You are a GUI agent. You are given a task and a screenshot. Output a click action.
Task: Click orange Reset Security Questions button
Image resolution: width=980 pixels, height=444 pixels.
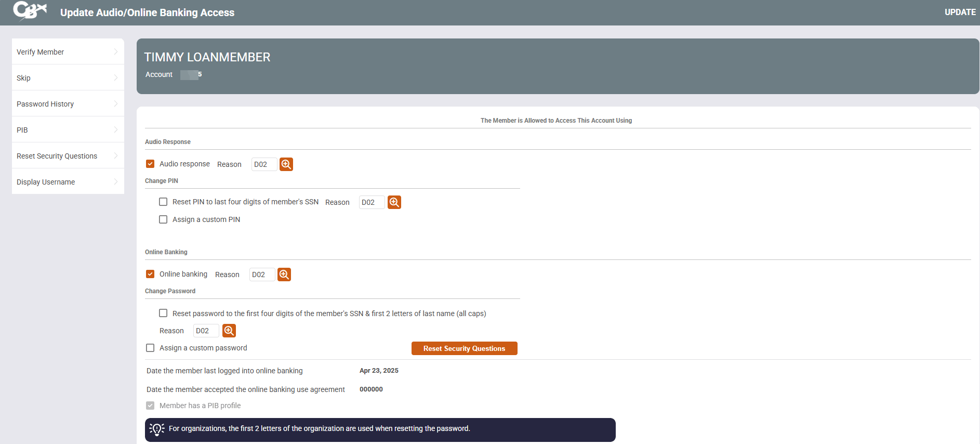465,348
